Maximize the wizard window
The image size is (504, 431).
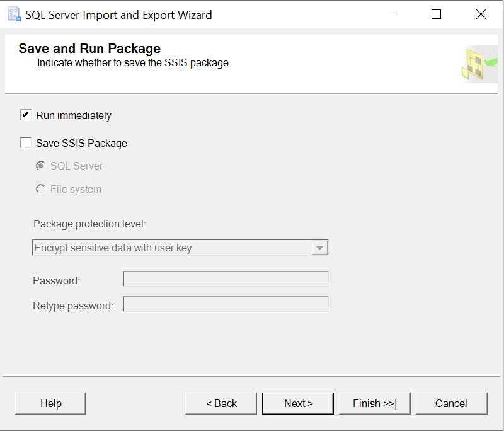[436, 14]
